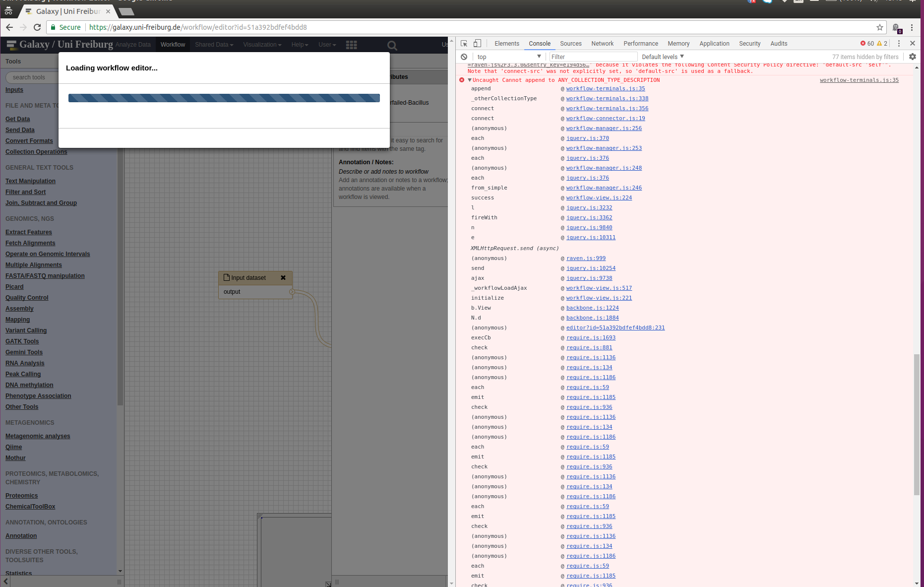This screenshot has width=924, height=587.
Task: Click Analyze Data in Galaxy masthead
Action: coord(133,45)
